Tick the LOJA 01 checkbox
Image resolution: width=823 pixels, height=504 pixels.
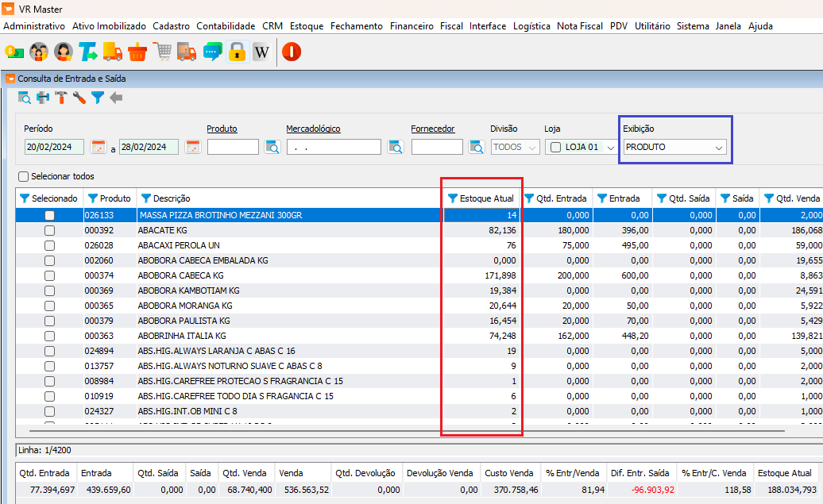[x=555, y=148]
